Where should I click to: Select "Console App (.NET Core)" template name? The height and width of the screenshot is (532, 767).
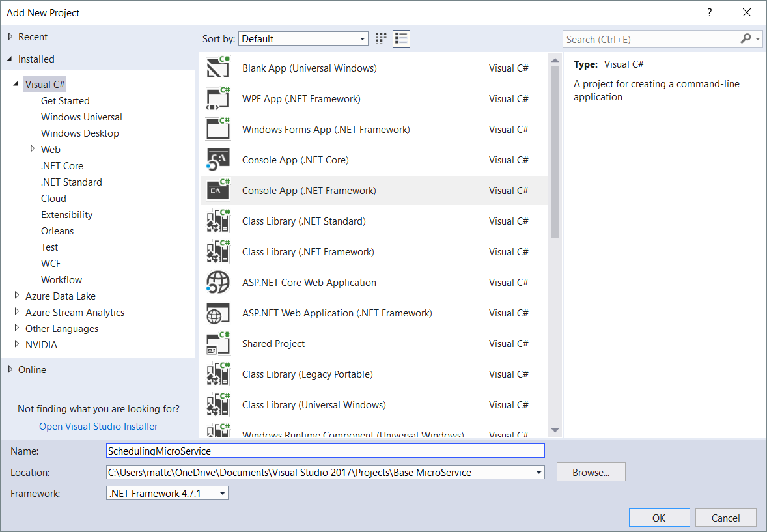[296, 160]
